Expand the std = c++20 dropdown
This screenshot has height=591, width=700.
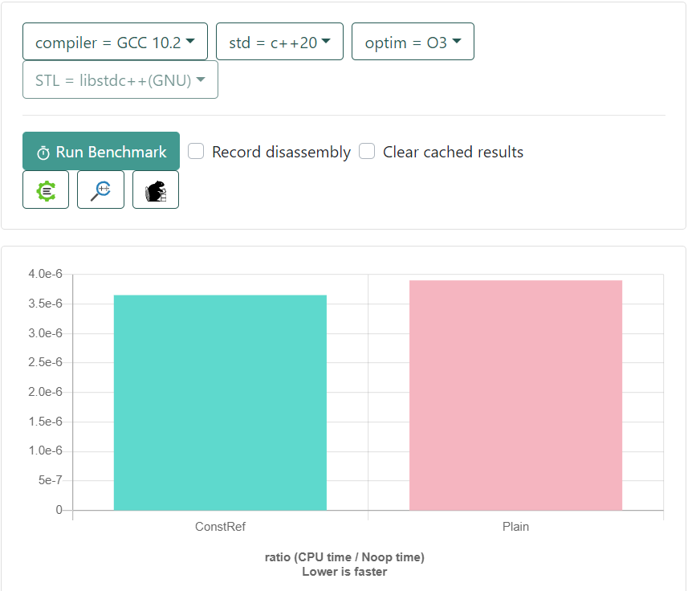click(x=279, y=42)
